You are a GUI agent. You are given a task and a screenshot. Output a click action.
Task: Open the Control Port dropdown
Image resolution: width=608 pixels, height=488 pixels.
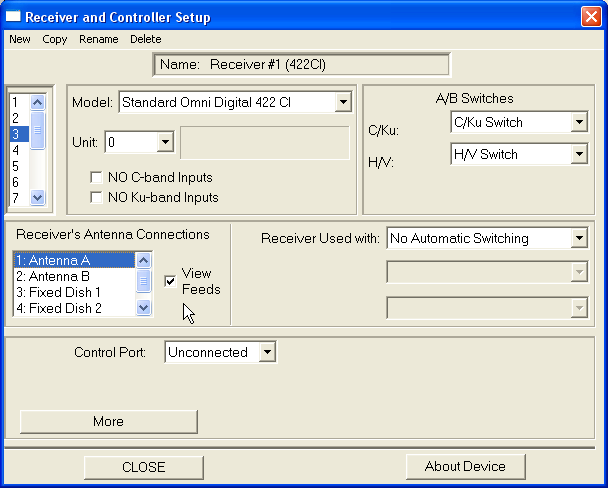pyautogui.click(x=266, y=352)
